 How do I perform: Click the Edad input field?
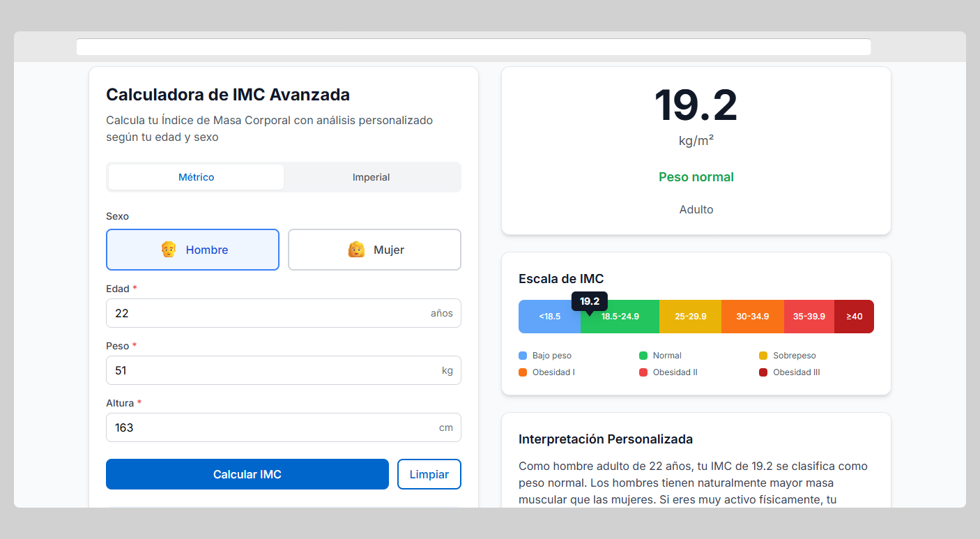coord(283,313)
